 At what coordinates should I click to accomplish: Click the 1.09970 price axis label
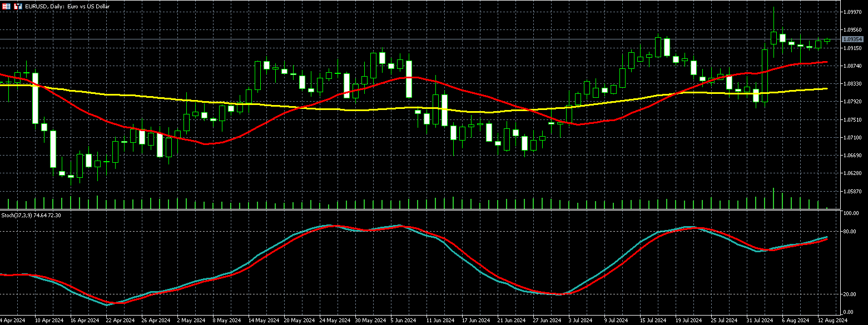pyautogui.click(x=852, y=12)
